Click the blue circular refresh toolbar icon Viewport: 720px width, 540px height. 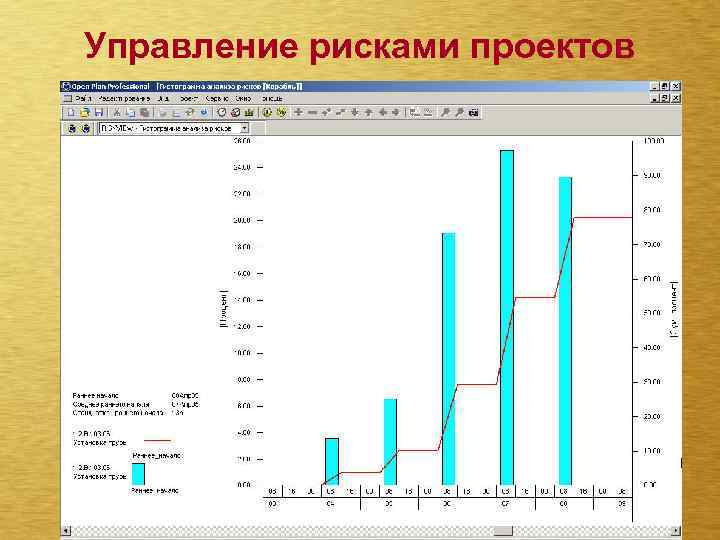pos(204,112)
